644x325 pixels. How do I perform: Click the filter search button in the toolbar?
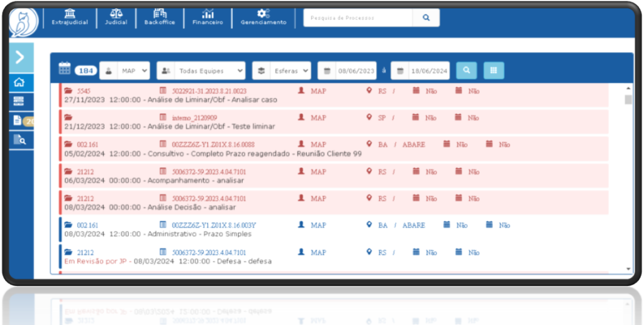(466, 70)
